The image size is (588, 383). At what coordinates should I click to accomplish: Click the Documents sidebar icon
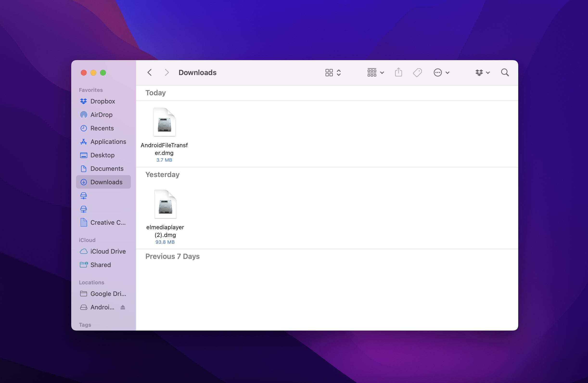(x=83, y=168)
